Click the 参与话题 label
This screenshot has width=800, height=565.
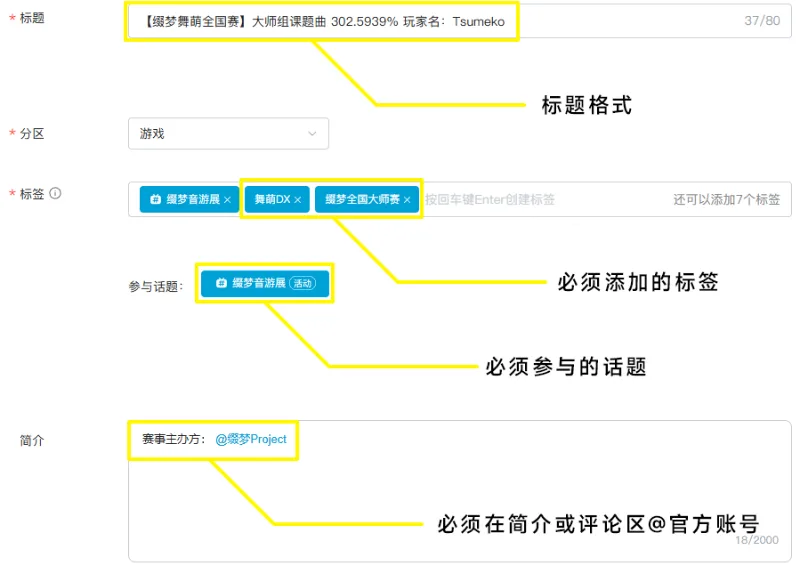click(x=156, y=286)
